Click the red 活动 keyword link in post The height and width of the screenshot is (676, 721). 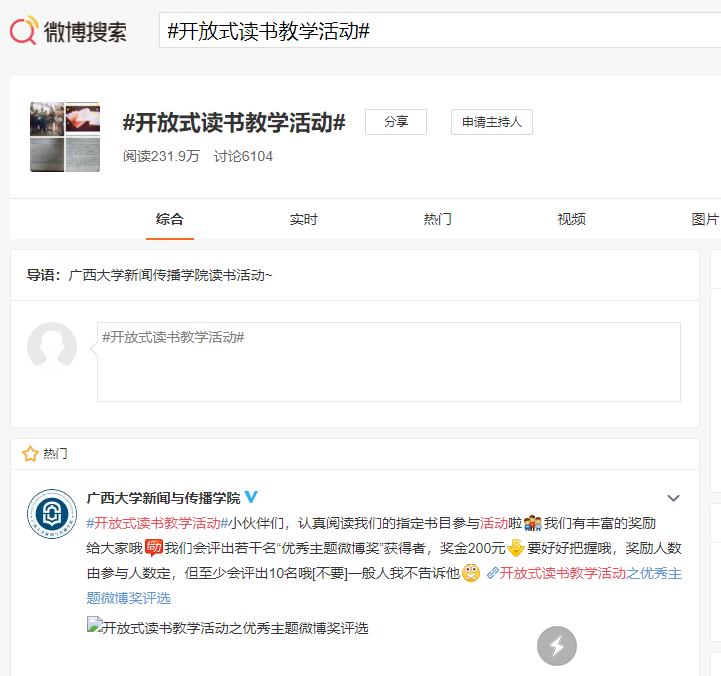(494, 523)
